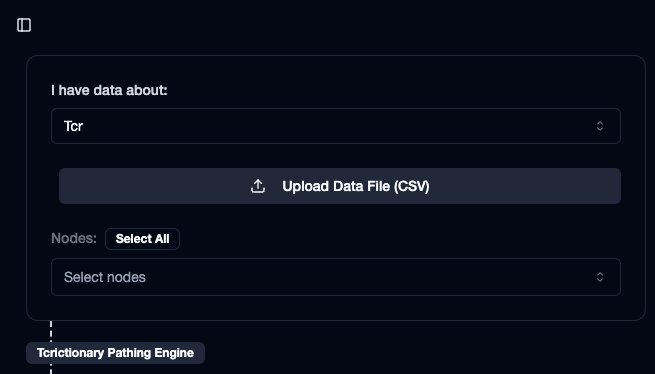Image resolution: width=655 pixels, height=374 pixels.
Task: Click the Select All nodes button
Action: (x=142, y=239)
